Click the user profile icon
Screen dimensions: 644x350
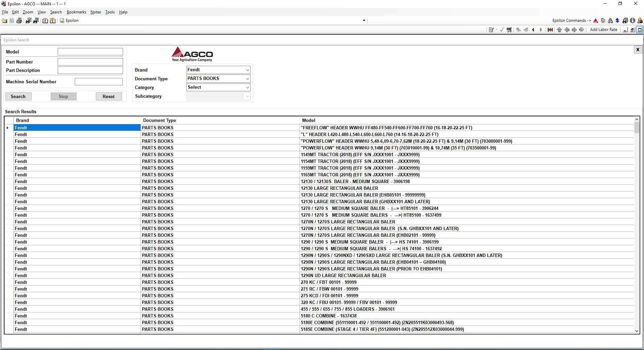pyautogui.click(x=640, y=21)
